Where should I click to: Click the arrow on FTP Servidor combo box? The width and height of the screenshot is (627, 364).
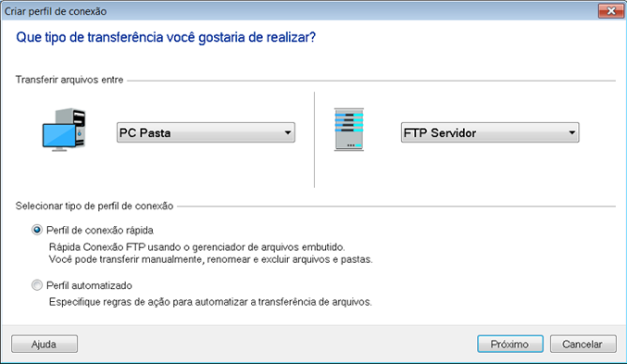571,132
